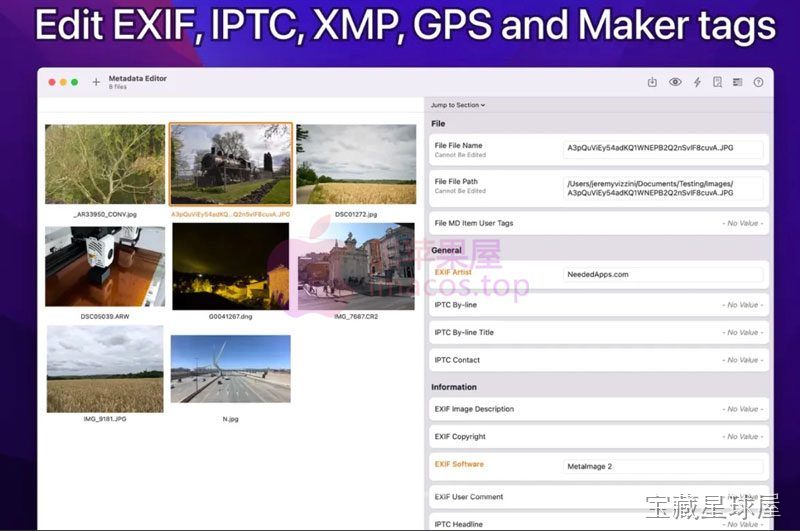The image size is (800, 531).
Task: Select the N.jpg highway bridge thumbnail
Action: tap(231, 369)
